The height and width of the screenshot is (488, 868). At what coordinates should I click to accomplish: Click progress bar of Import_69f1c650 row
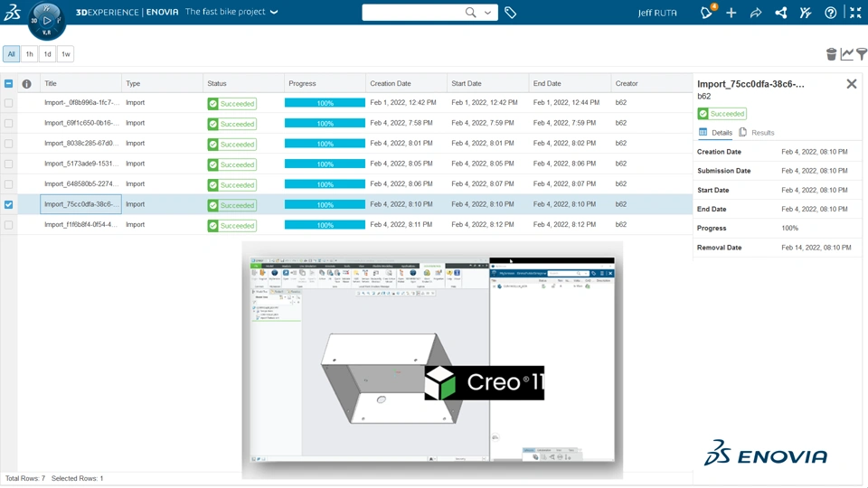click(x=325, y=124)
